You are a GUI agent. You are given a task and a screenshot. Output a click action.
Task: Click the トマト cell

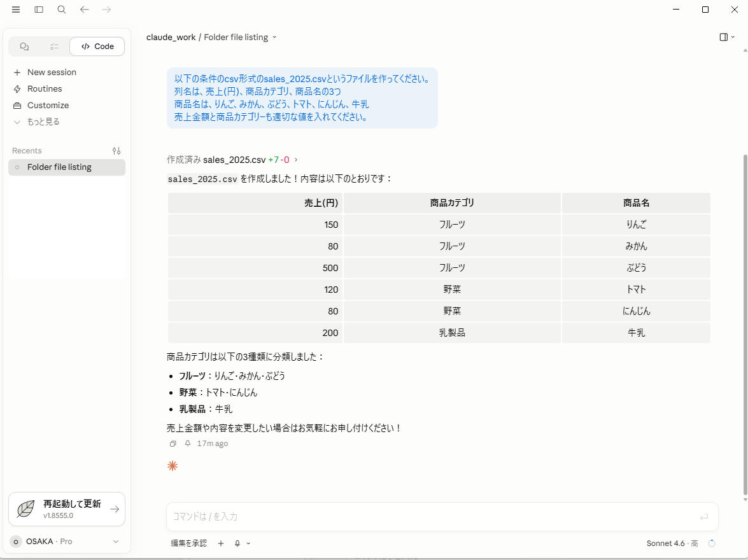(x=636, y=290)
